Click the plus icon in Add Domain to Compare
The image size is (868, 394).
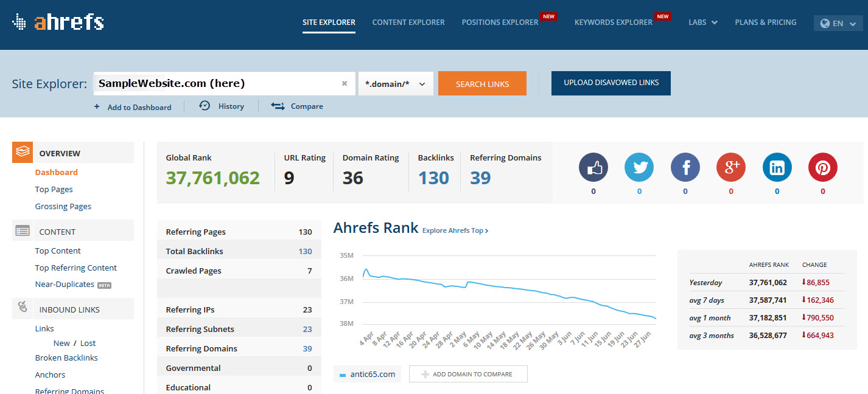pos(425,374)
